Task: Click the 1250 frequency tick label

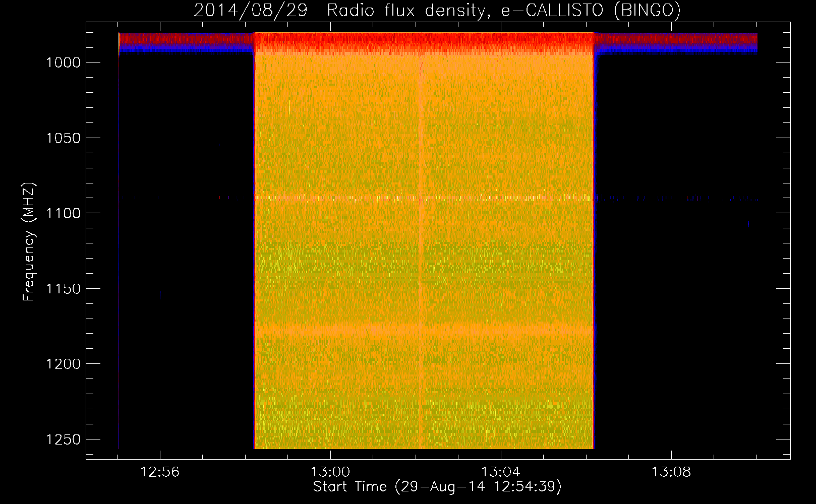Action: pyautogui.click(x=63, y=439)
